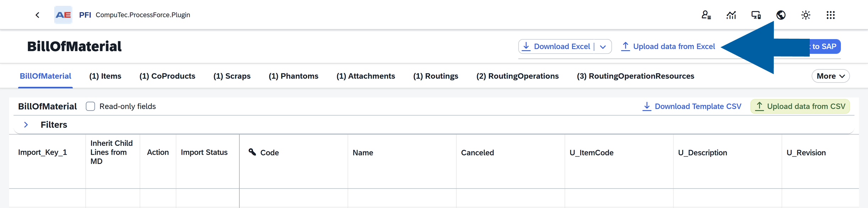
Task: Switch to the (2) RoutingOperations tab
Action: click(518, 76)
